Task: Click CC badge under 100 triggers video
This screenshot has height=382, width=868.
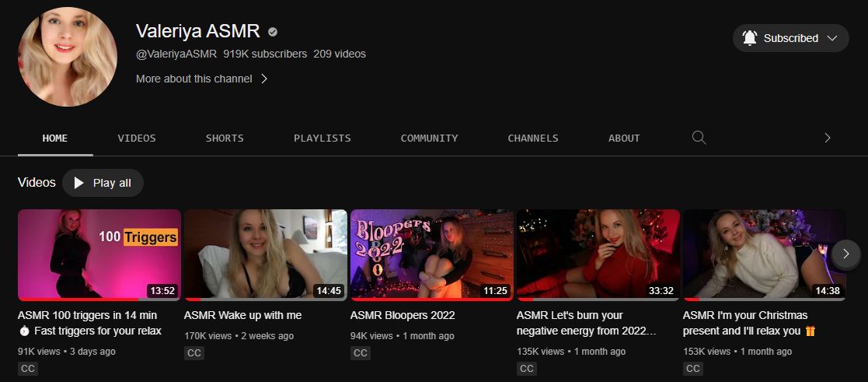Action: (28, 369)
